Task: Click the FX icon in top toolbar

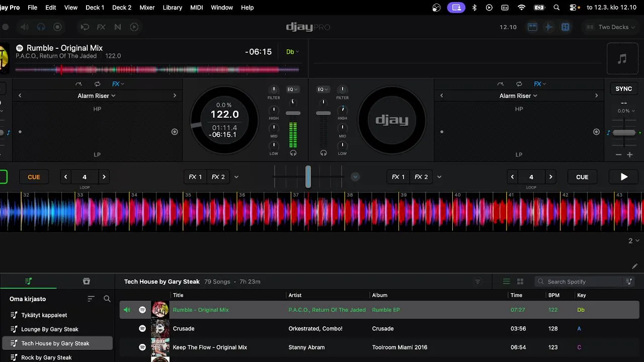Action: click(101, 27)
